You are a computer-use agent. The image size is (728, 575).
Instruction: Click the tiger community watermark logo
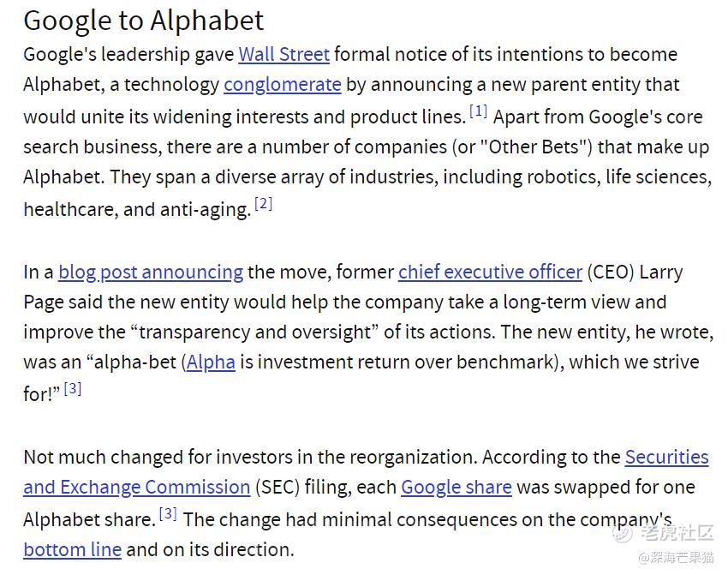[622, 532]
